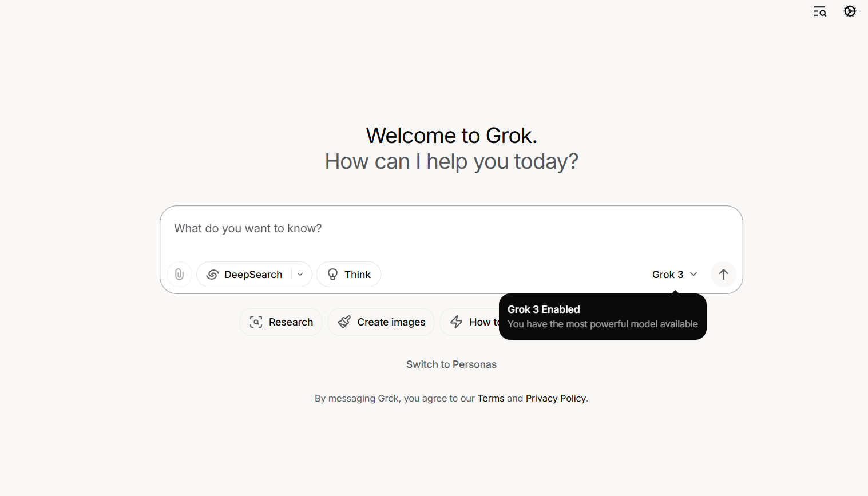Select the Research suggestion chip

point(281,322)
